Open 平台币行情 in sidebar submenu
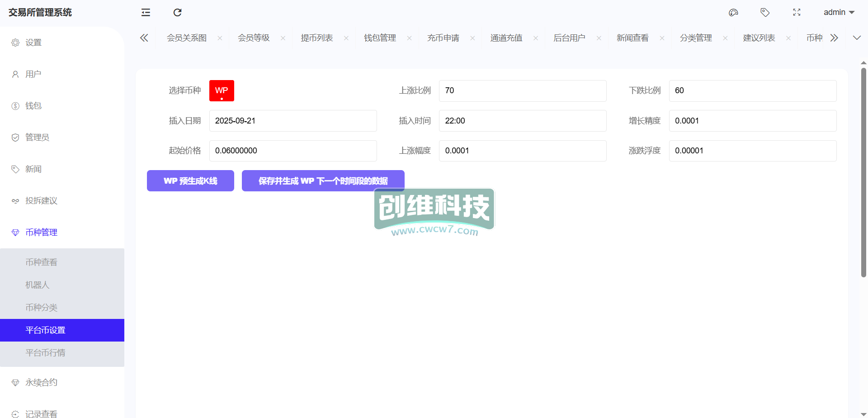Screen dimensions: 868x418 click(45, 353)
